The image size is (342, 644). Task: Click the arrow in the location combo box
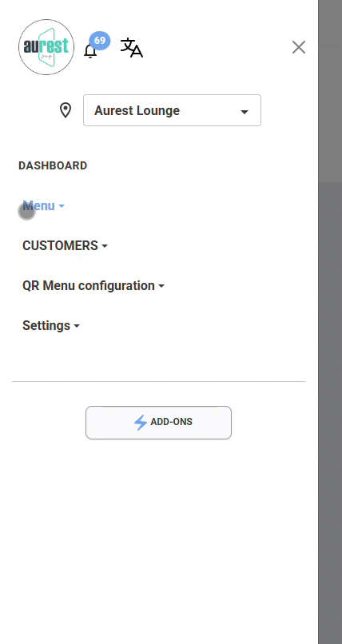(245, 112)
